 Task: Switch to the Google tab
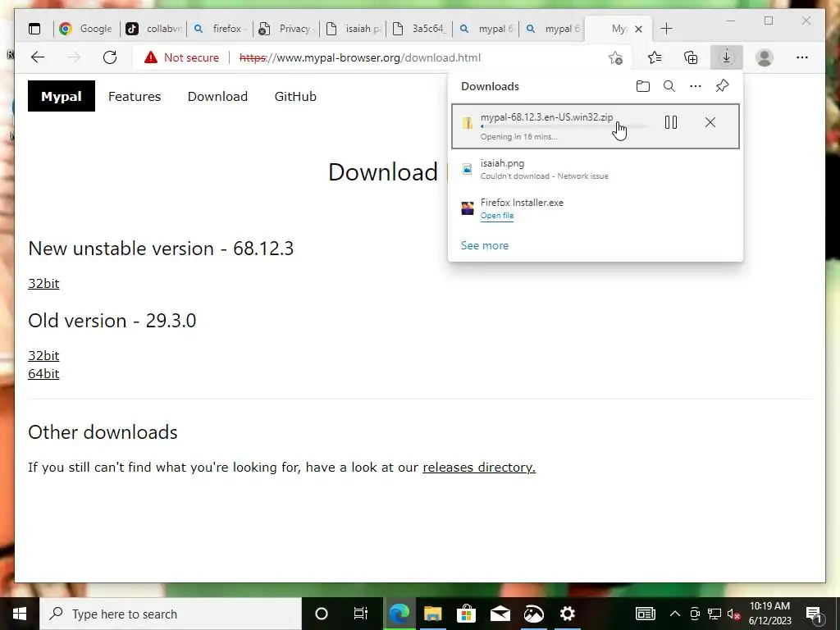[x=86, y=29]
